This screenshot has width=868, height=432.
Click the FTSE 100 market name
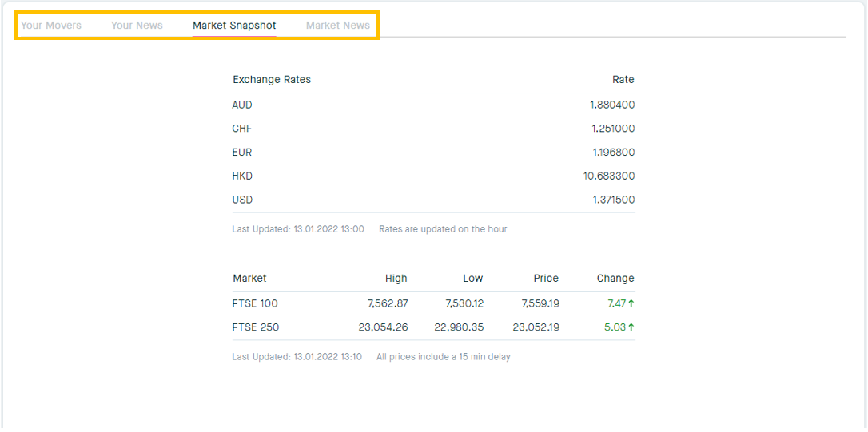[x=255, y=303]
